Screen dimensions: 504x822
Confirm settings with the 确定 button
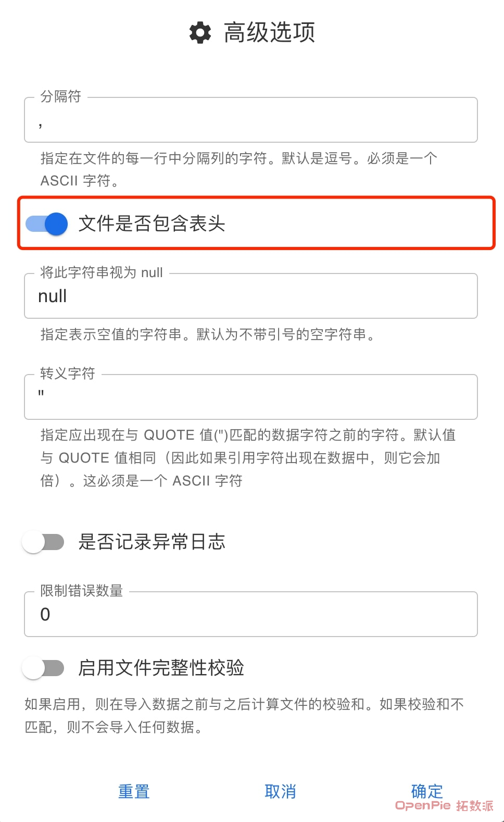[x=427, y=792]
